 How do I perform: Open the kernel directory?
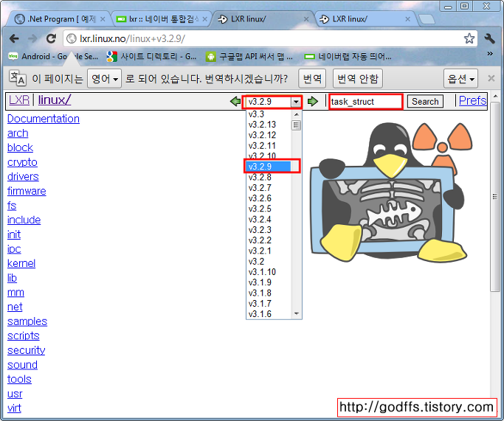pyautogui.click(x=21, y=264)
